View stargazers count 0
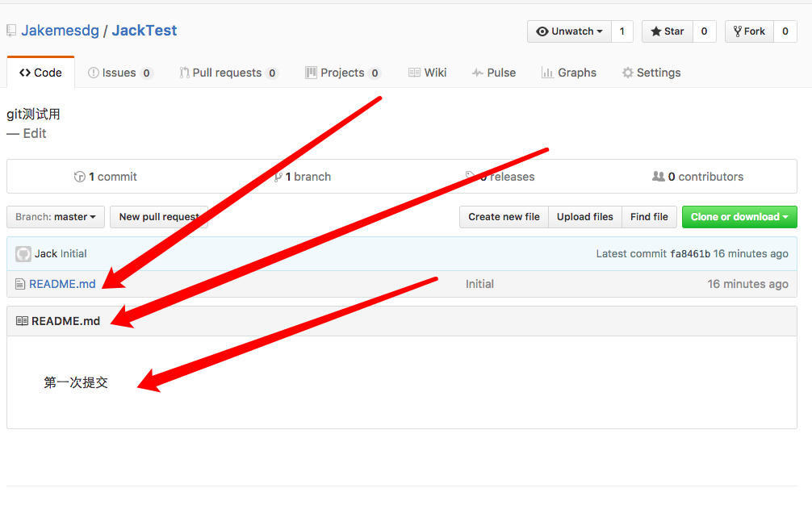 (704, 31)
